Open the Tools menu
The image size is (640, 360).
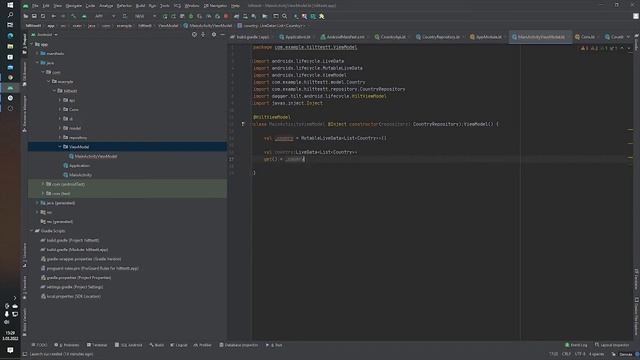click(164, 6)
